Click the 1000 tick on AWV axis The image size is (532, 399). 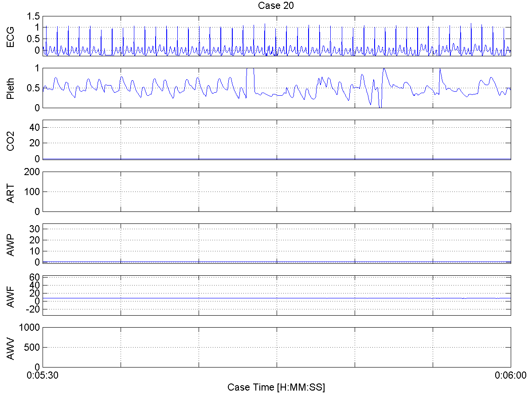pyautogui.click(x=30, y=327)
